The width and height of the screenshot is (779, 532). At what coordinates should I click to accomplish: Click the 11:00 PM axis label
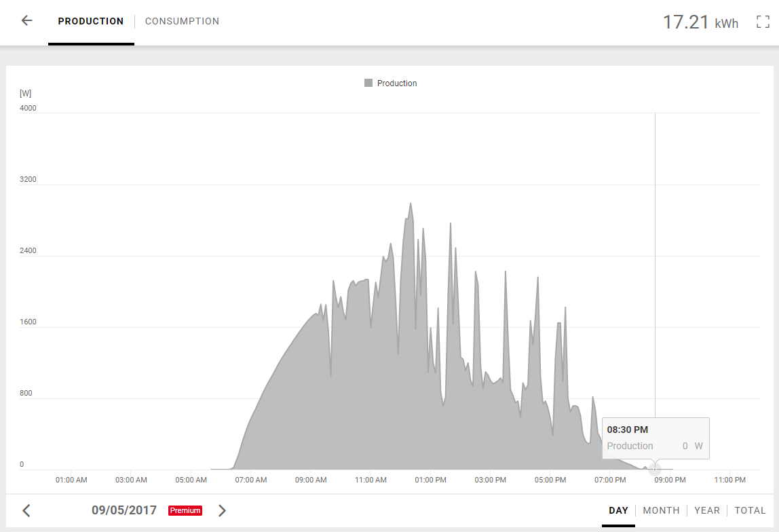pos(730,480)
